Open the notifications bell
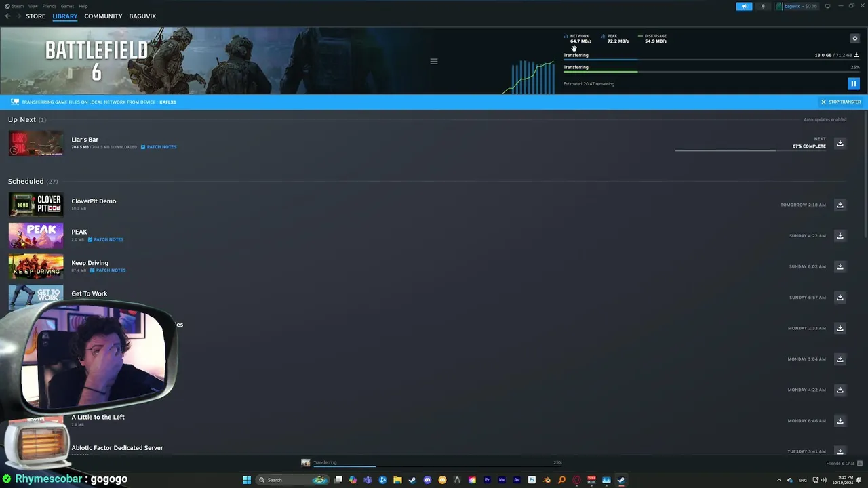 pyautogui.click(x=763, y=6)
